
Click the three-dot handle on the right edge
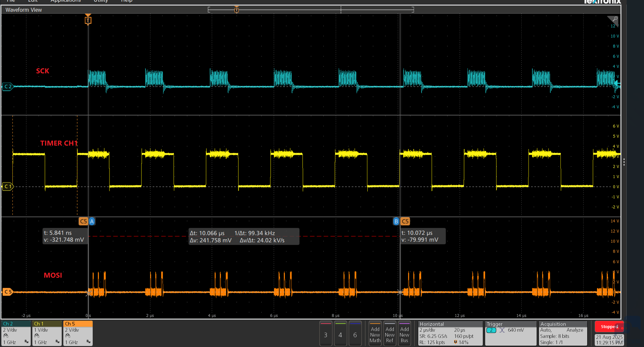pyautogui.click(x=624, y=162)
